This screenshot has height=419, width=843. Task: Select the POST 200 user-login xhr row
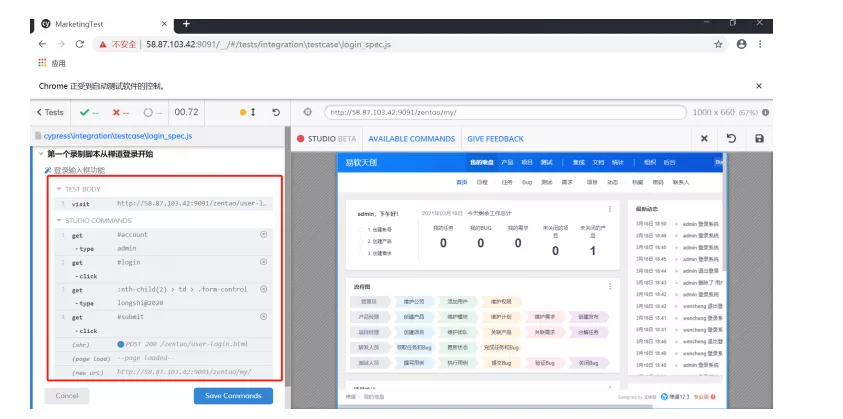(x=163, y=344)
